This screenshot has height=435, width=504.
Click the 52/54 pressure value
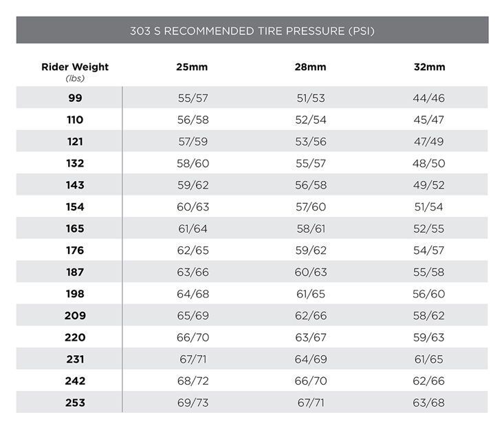[311, 120]
